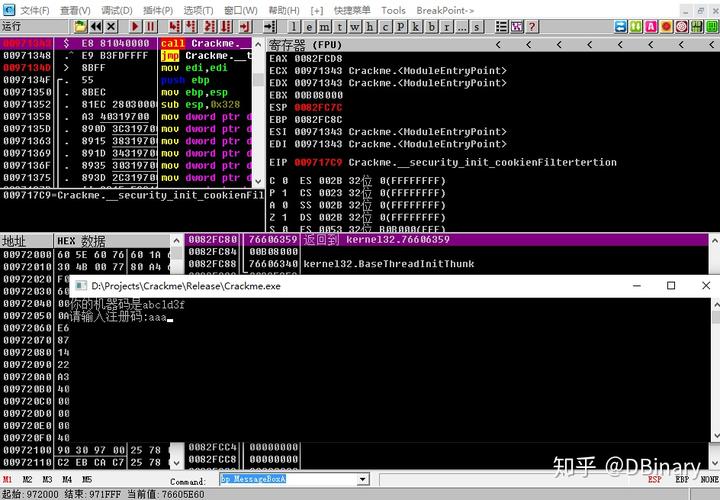This screenshot has height=500, width=720.
Task: Open Breakpoints window with 'b' button
Action: pos(431,27)
